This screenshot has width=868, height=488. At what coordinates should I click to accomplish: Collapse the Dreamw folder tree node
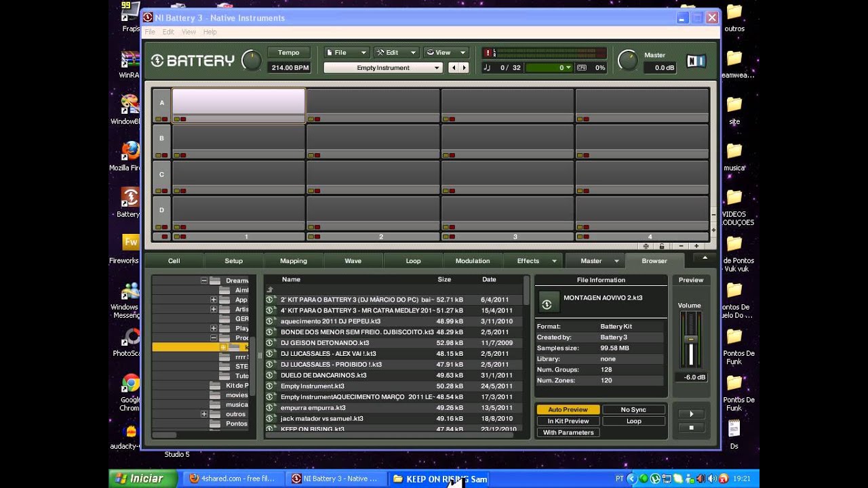203,280
